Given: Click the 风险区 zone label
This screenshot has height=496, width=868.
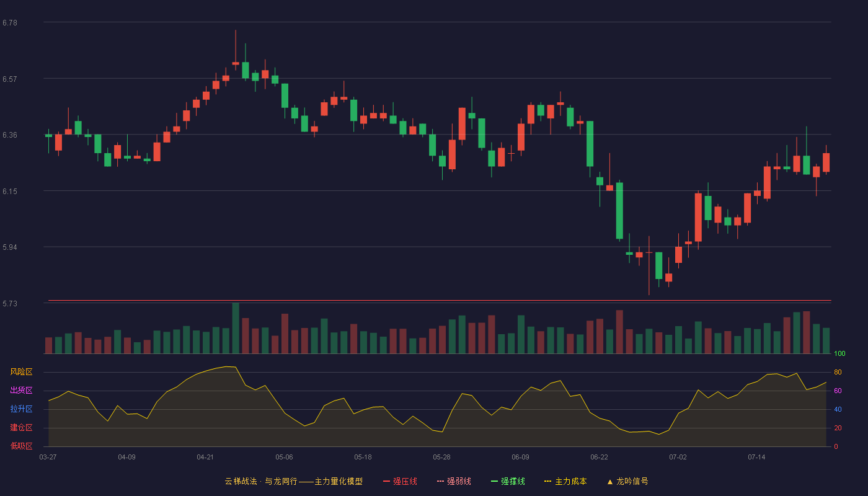Looking at the screenshot, I should (x=21, y=372).
